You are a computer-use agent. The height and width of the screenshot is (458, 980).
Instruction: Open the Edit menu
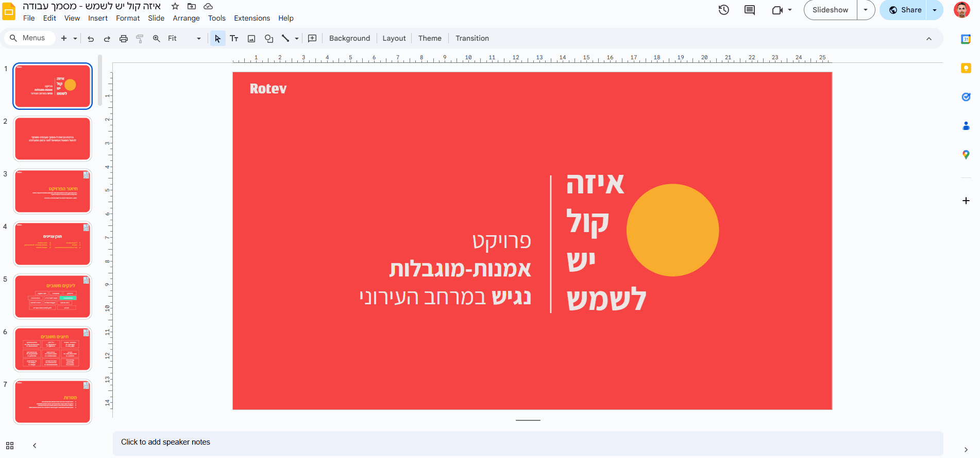49,18
